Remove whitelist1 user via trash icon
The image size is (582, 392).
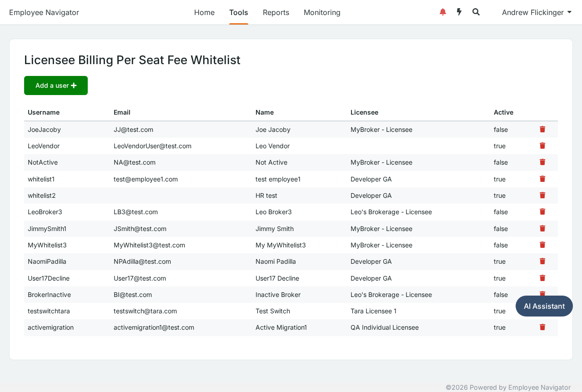(542, 179)
